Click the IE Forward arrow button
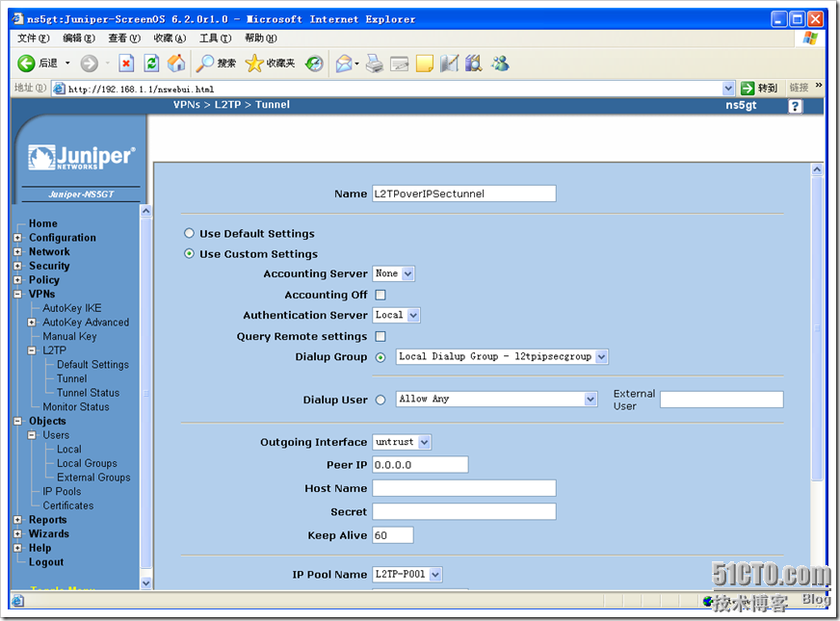840x621 pixels. 89,64
